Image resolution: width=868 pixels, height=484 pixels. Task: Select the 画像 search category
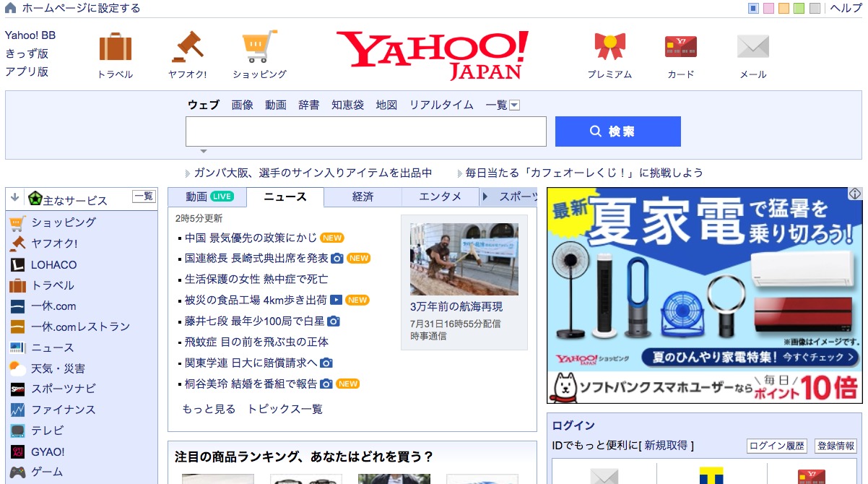(243, 105)
